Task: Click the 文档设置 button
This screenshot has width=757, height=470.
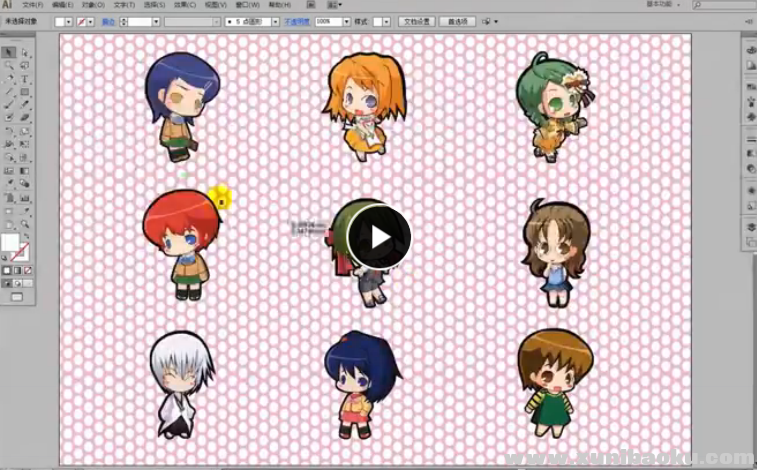Action: pyautogui.click(x=416, y=21)
